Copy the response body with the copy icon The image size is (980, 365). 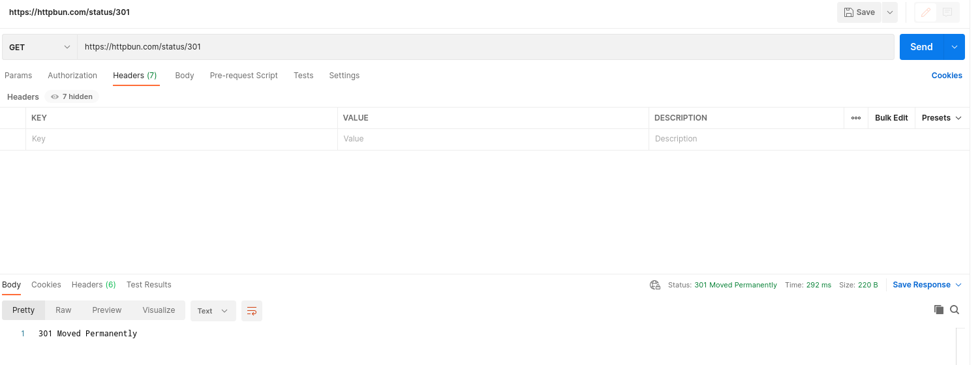(939, 310)
